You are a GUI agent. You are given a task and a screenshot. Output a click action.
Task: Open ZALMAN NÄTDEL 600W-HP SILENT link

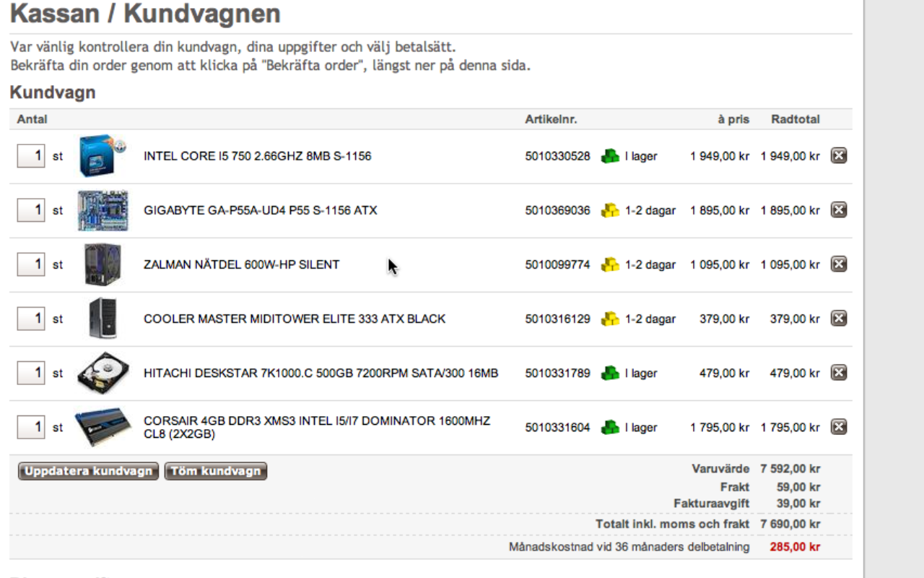click(242, 264)
